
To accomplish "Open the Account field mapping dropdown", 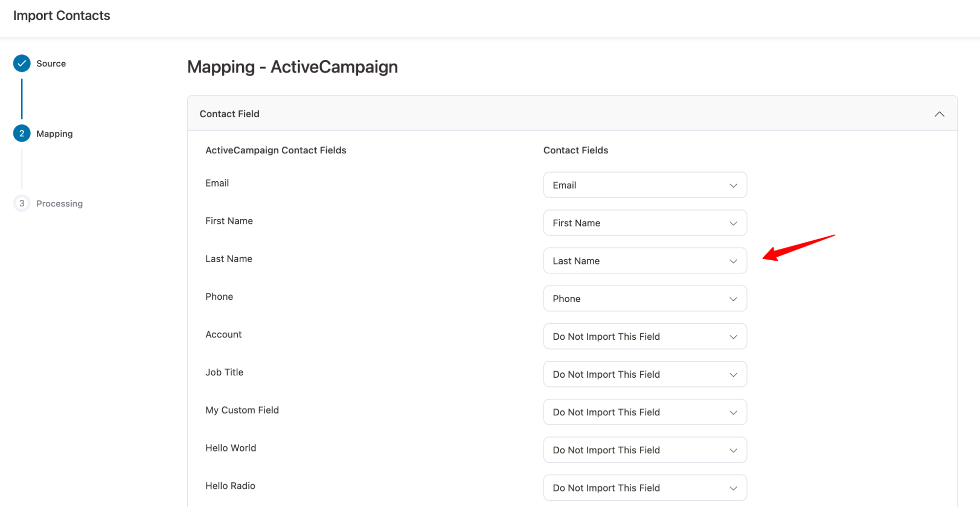I will (644, 337).
